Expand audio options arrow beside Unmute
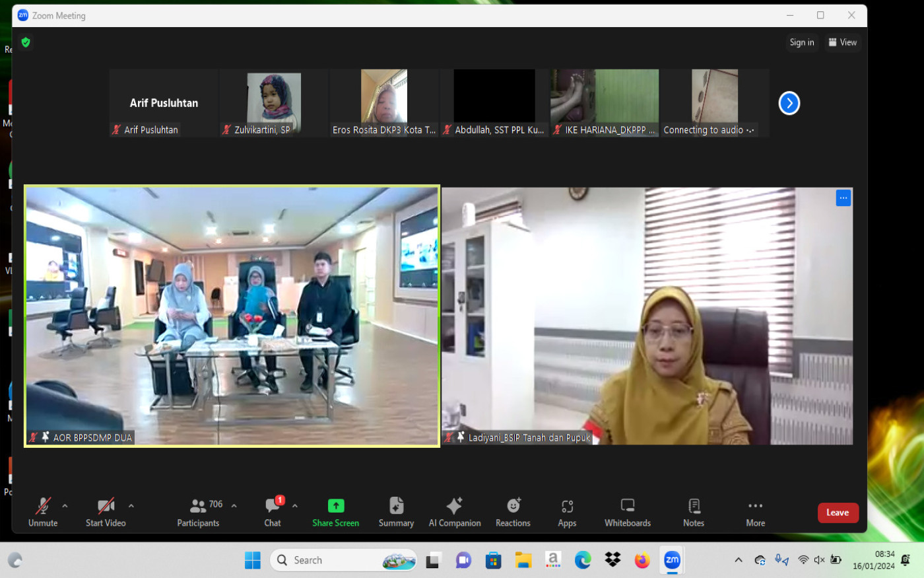 [x=65, y=506]
